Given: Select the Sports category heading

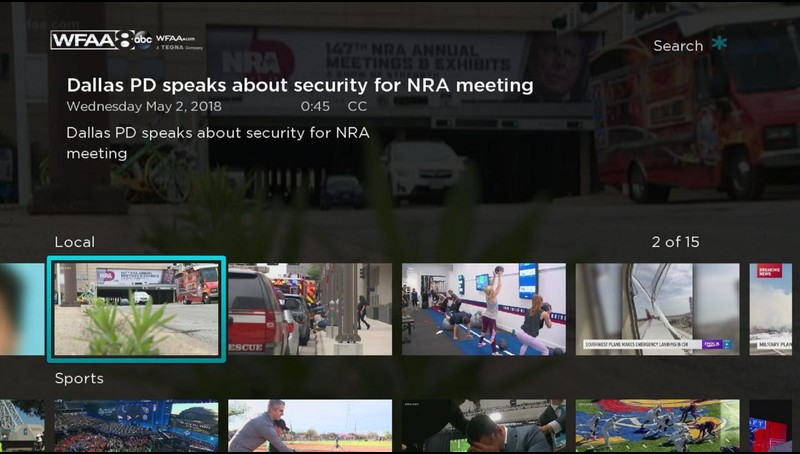Looking at the screenshot, I should 79,378.
